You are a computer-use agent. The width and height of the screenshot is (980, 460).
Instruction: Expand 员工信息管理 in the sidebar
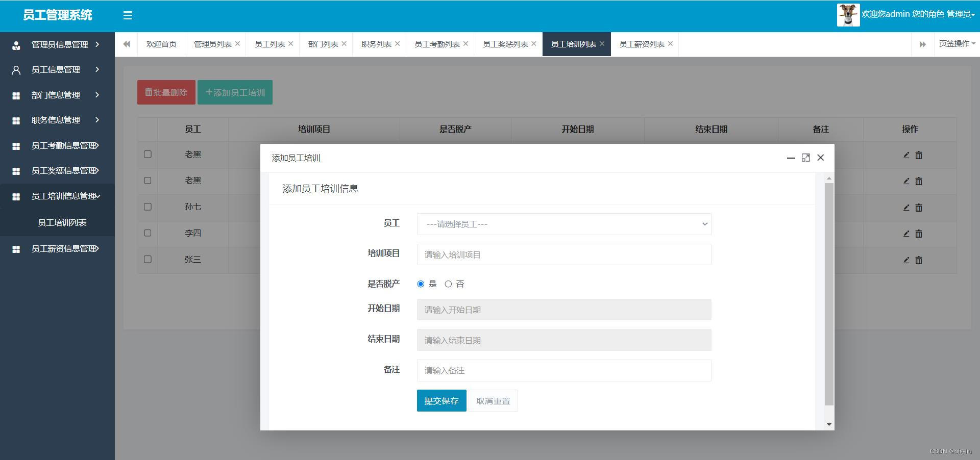click(56, 70)
